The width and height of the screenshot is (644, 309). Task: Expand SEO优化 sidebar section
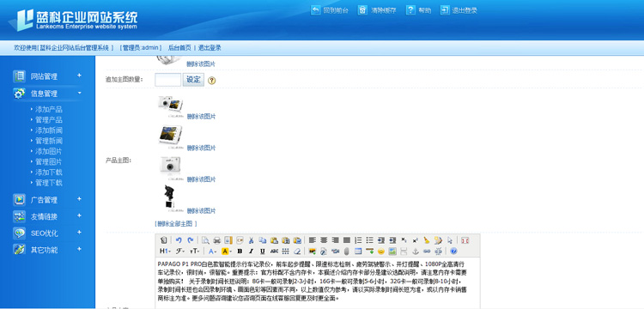pyautogui.click(x=79, y=233)
